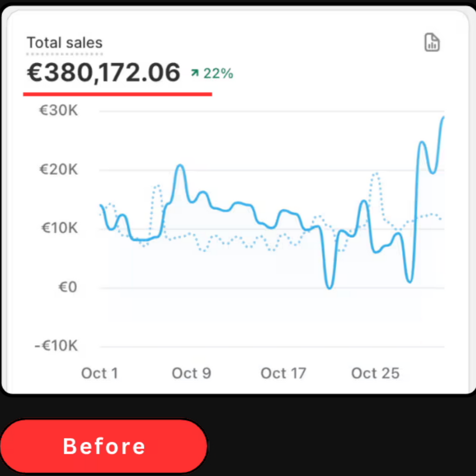Click the green upward trend arrow
This screenshot has width=476, height=476.
(195, 72)
